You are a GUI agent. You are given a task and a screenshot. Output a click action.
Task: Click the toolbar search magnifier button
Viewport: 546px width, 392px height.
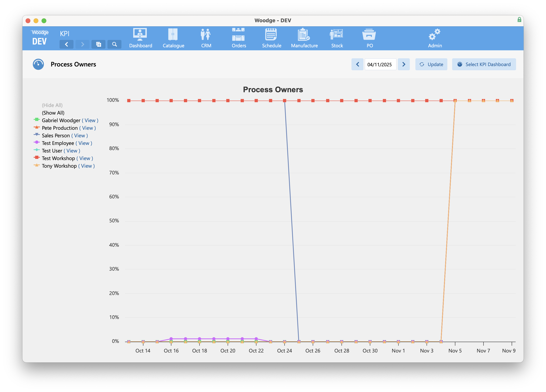tap(114, 44)
